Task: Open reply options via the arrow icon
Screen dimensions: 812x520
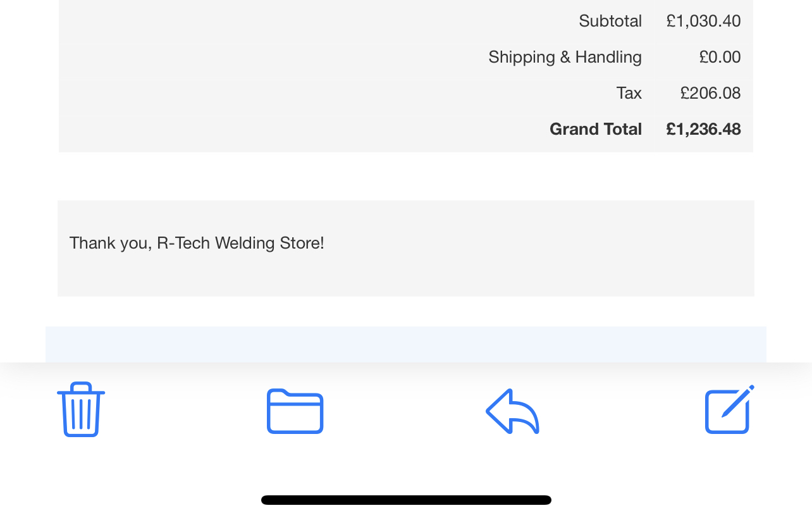Action: pyautogui.click(x=512, y=411)
